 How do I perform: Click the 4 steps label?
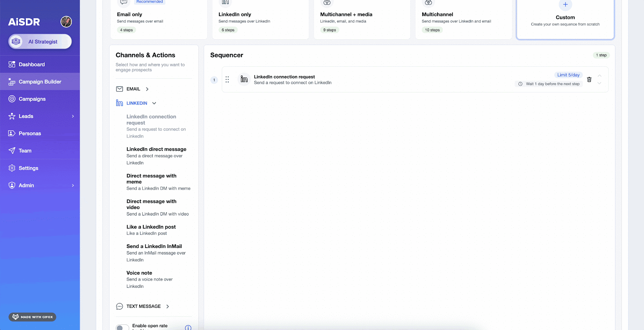[126, 30]
